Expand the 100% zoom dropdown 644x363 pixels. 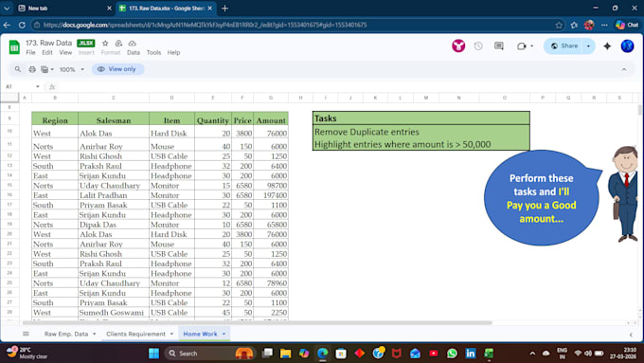82,69
